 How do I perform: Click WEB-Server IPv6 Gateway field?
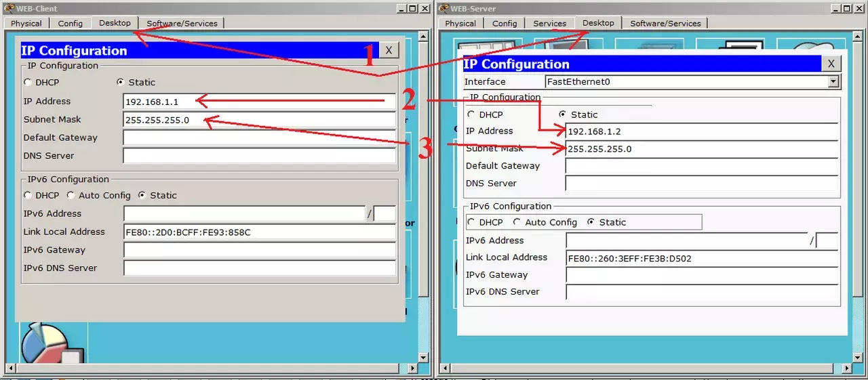point(702,275)
